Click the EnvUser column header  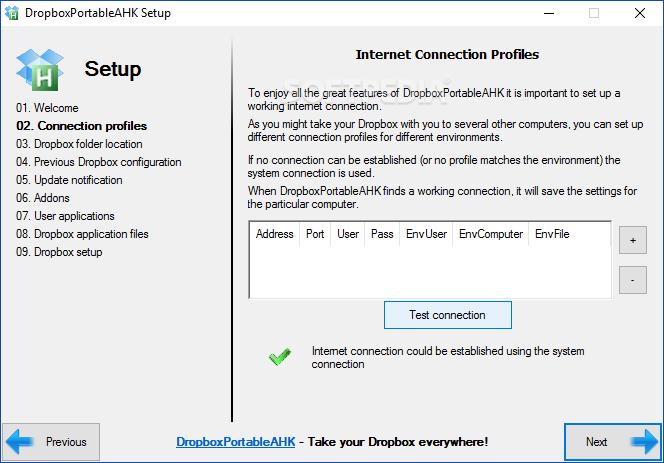pos(426,234)
